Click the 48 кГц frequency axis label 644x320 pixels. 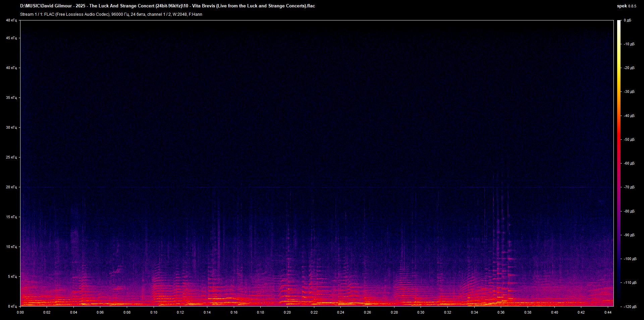click(11, 20)
